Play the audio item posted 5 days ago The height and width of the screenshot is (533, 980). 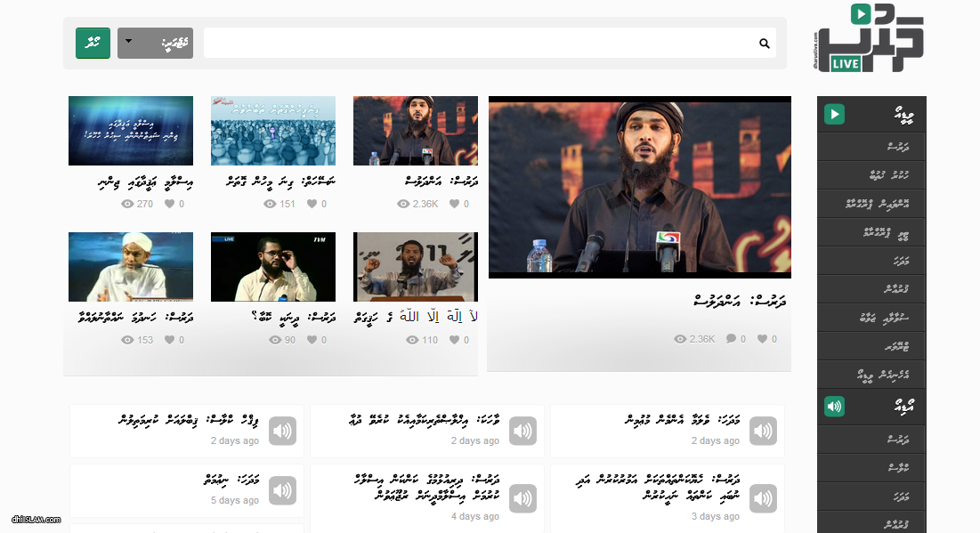282,490
